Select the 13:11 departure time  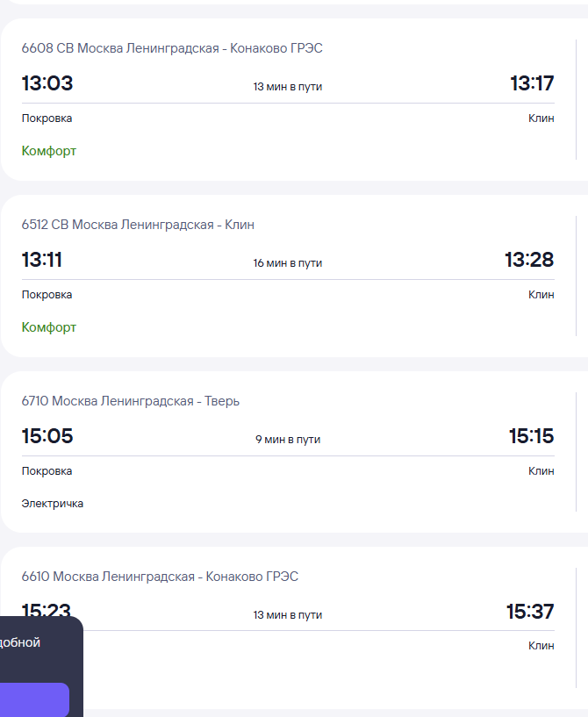click(42, 261)
